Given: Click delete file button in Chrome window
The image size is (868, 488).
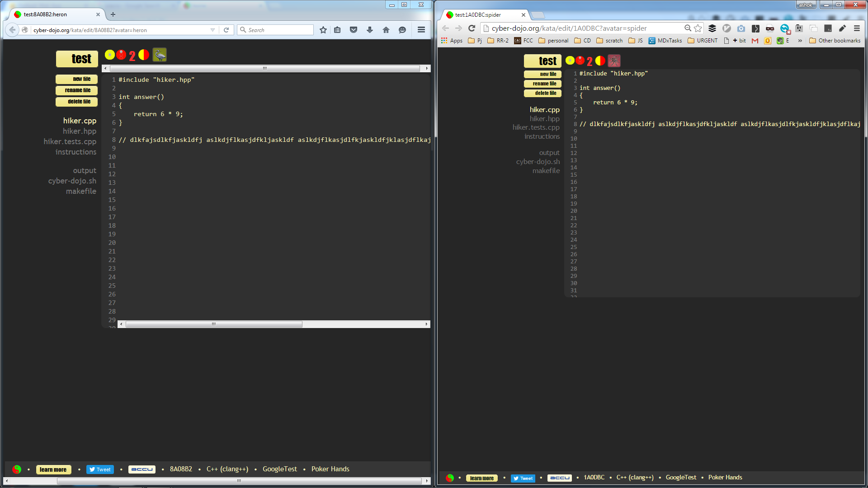Looking at the screenshot, I should [542, 93].
